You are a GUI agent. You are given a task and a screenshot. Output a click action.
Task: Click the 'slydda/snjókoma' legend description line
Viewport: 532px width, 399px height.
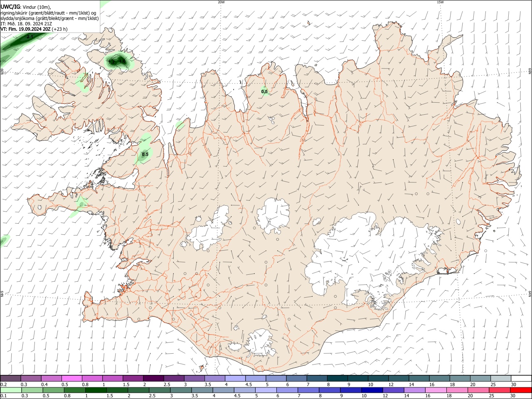pyautogui.click(x=49, y=18)
